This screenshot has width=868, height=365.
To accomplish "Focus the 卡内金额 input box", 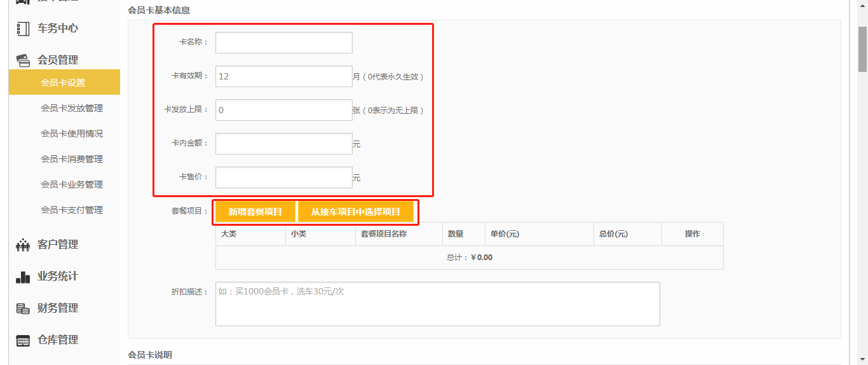I will tap(283, 144).
